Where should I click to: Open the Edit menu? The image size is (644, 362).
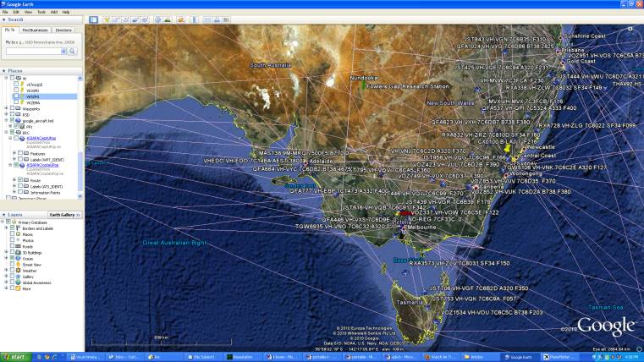tap(16, 13)
